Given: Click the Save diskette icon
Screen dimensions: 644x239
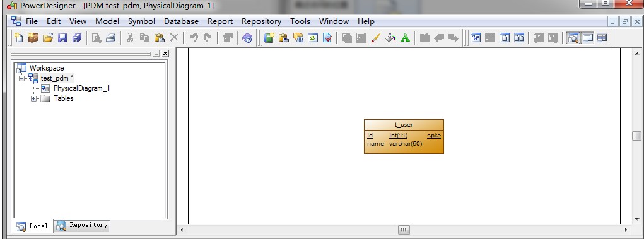Looking at the screenshot, I should [x=62, y=38].
